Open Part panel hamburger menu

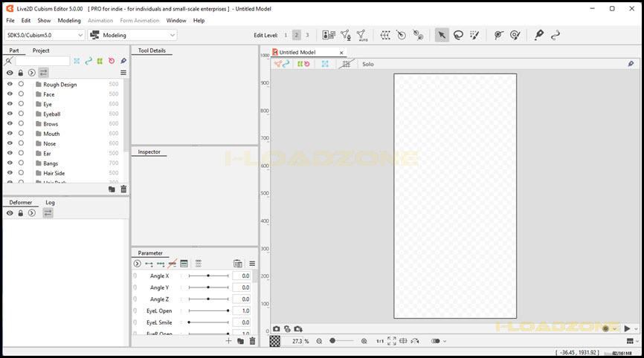click(x=123, y=73)
